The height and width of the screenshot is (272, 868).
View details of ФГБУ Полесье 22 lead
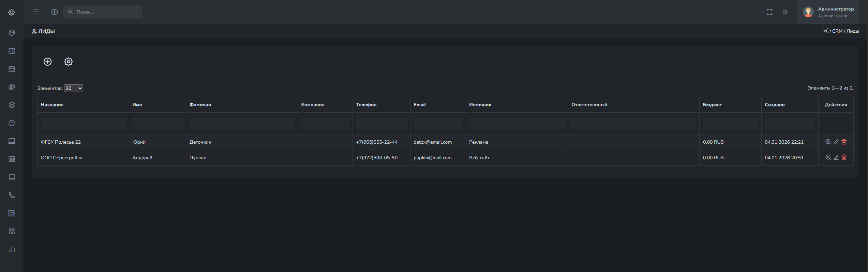click(x=828, y=142)
